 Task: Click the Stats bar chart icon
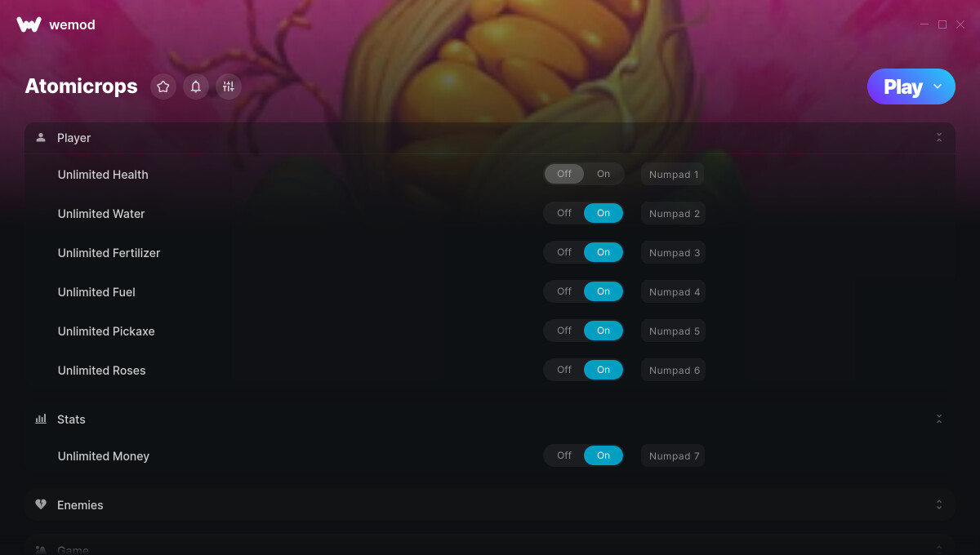tap(41, 419)
